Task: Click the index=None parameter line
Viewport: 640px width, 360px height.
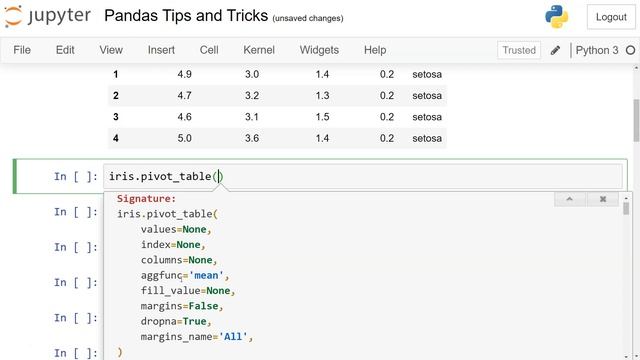Action: click(173, 245)
